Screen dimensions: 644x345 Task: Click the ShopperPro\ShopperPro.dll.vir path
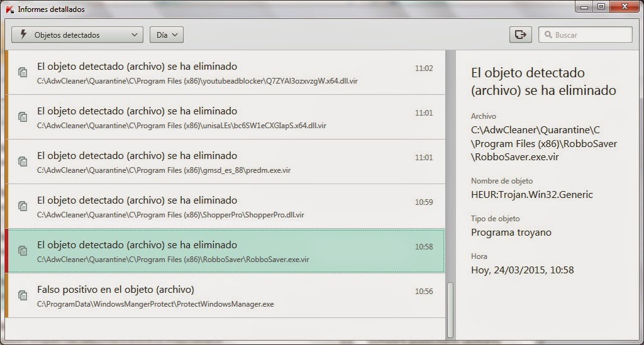[170, 215]
